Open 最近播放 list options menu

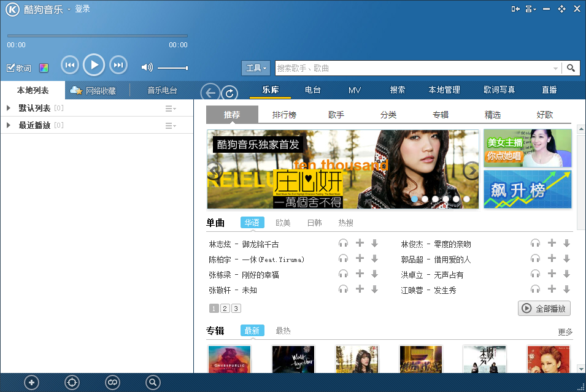171,126
